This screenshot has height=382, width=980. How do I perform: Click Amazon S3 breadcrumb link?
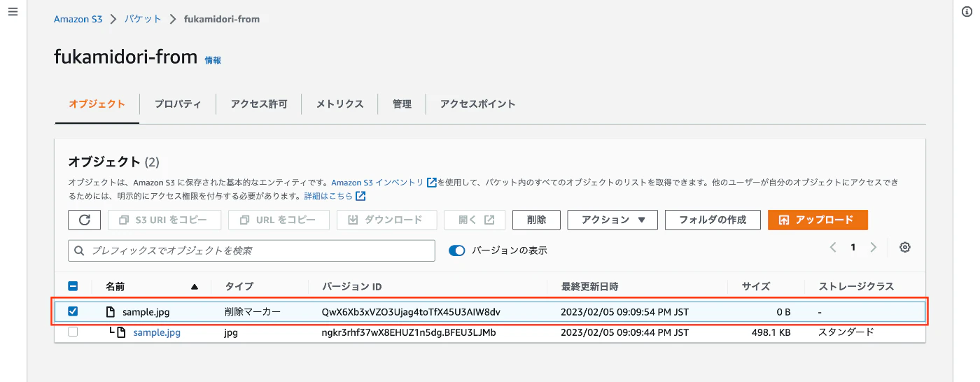pyautogui.click(x=78, y=19)
